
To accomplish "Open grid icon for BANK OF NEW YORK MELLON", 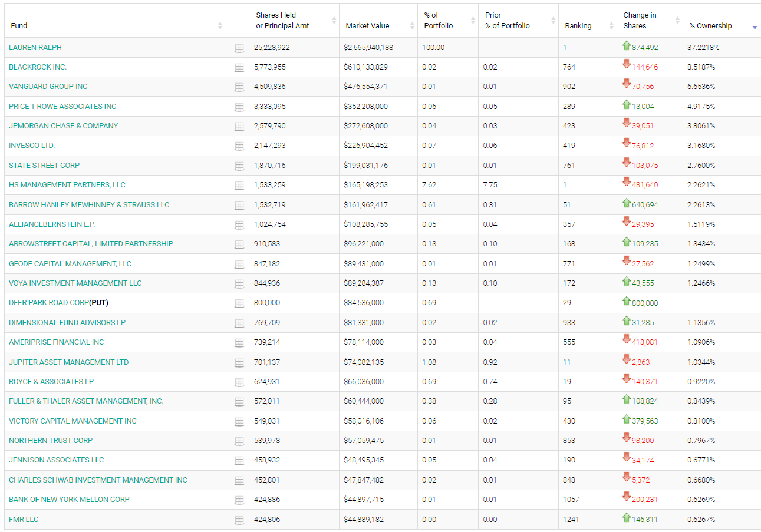I will click(239, 500).
